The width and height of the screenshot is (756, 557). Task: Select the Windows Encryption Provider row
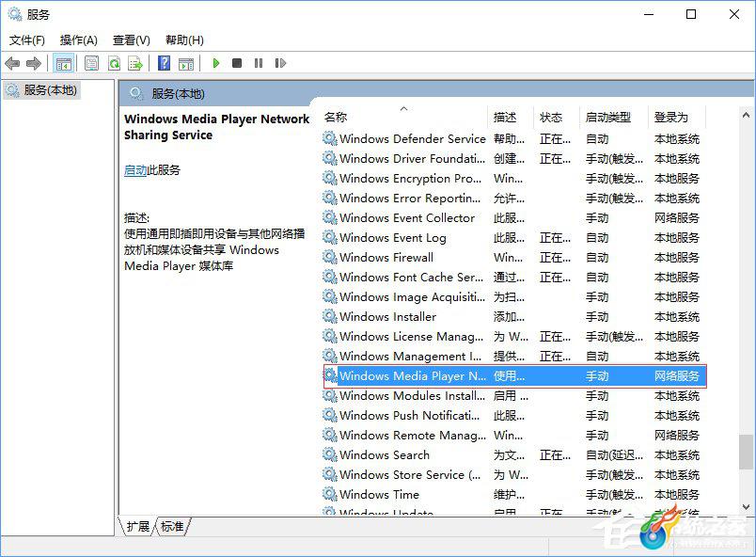pyautogui.click(x=514, y=179)
